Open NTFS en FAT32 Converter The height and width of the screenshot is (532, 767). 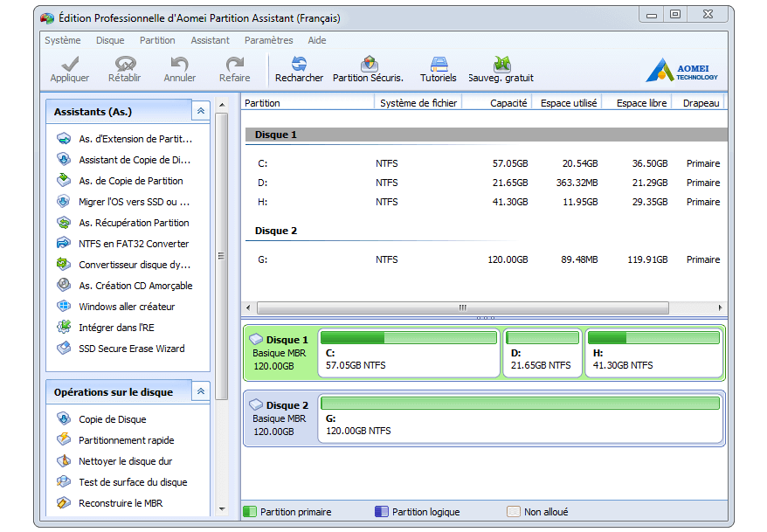[x=133, y=244]
